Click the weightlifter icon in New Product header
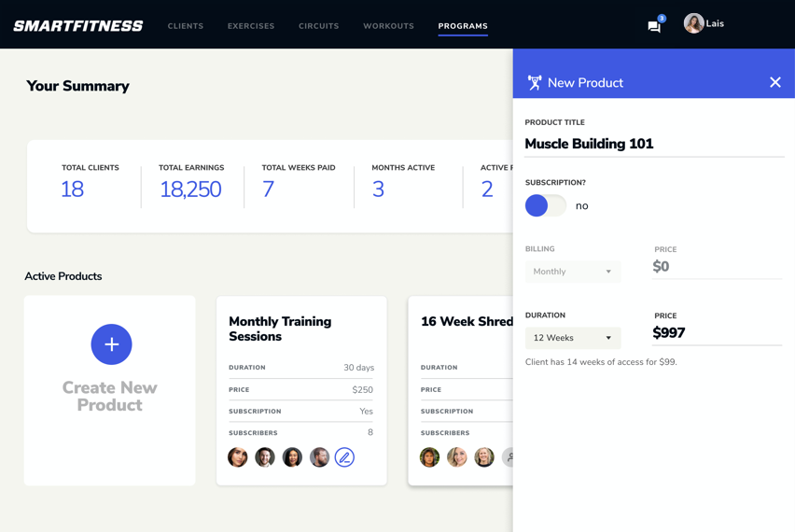The height and width of the screenshot is (532, 795). click(535, 83)
